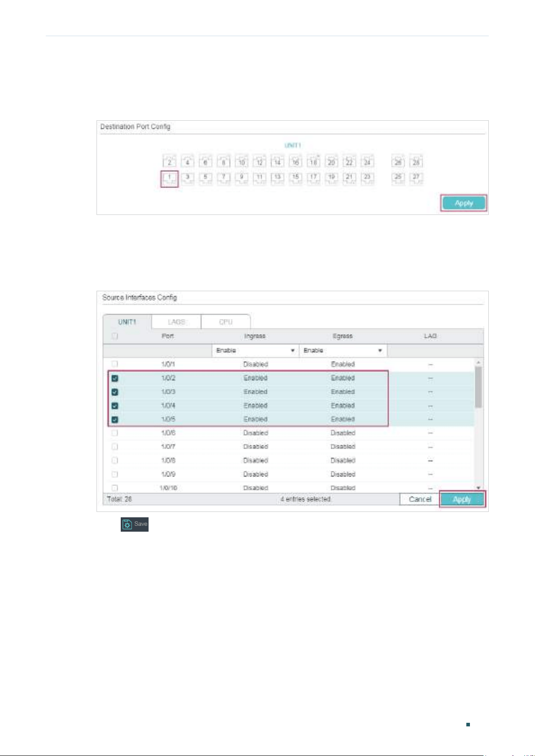This screenshot has height=756, width=535.
Task: Click the 1/0/6 port cell
Action: 168,433
